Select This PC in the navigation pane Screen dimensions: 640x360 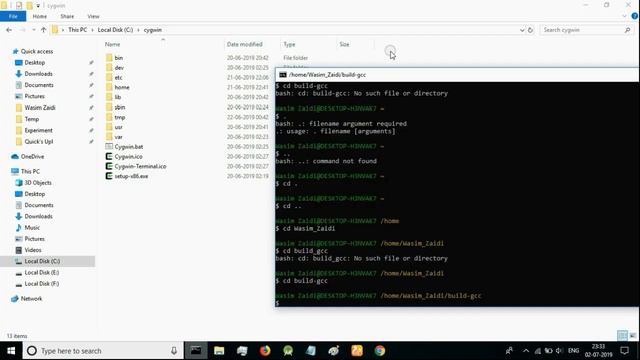(x=30, y=171)
